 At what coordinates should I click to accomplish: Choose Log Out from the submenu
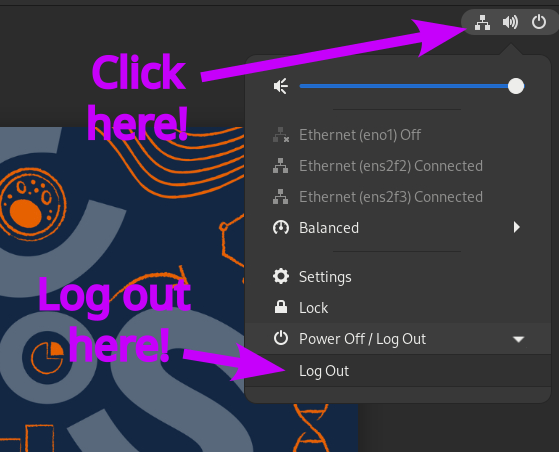coord(398,371)
